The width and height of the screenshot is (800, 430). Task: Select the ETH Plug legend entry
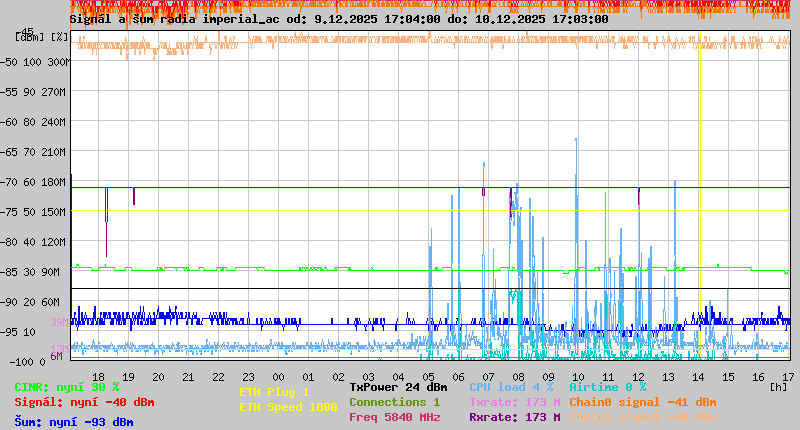click(x=274, y=392)
